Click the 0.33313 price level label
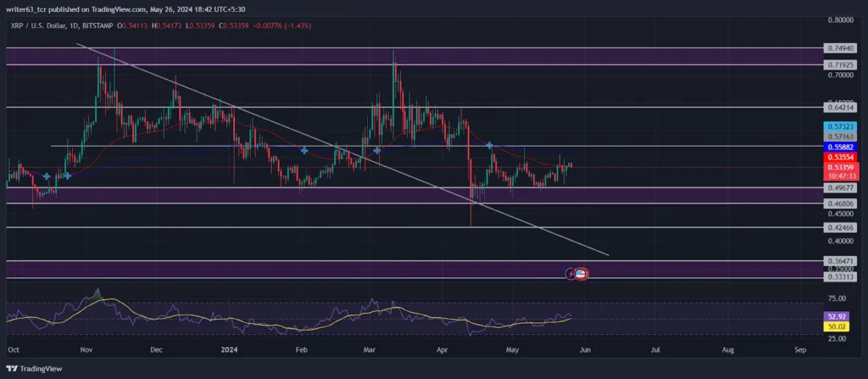The width and height of the screenshot is (868, 379). point(840,276)
